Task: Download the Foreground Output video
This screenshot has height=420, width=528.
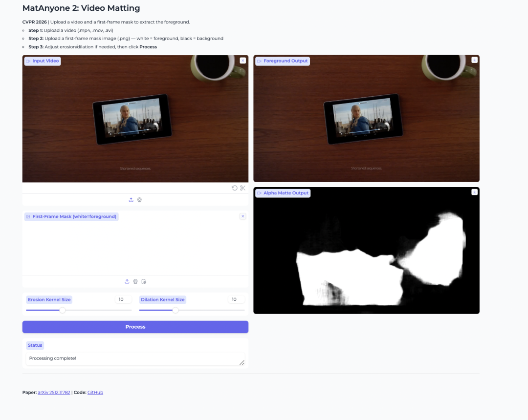Action: pyautogui.click(x=474, y=60)
